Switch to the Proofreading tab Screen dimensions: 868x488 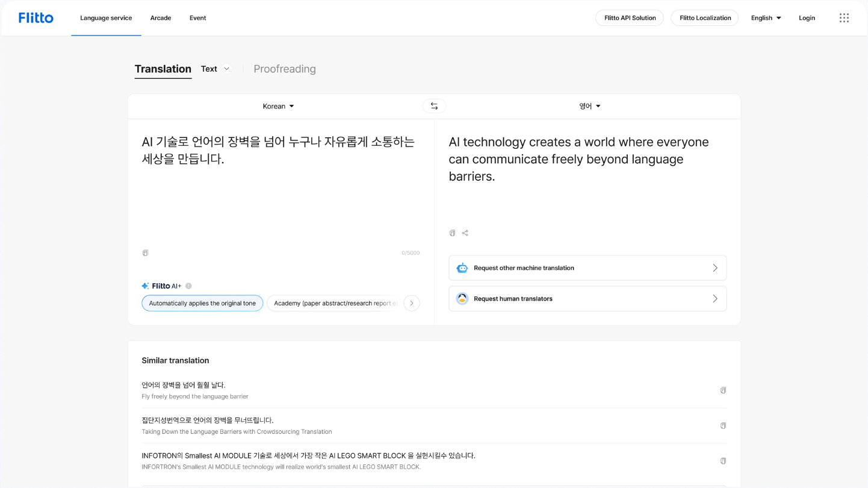pyautogui.click(x=285, y=69)
